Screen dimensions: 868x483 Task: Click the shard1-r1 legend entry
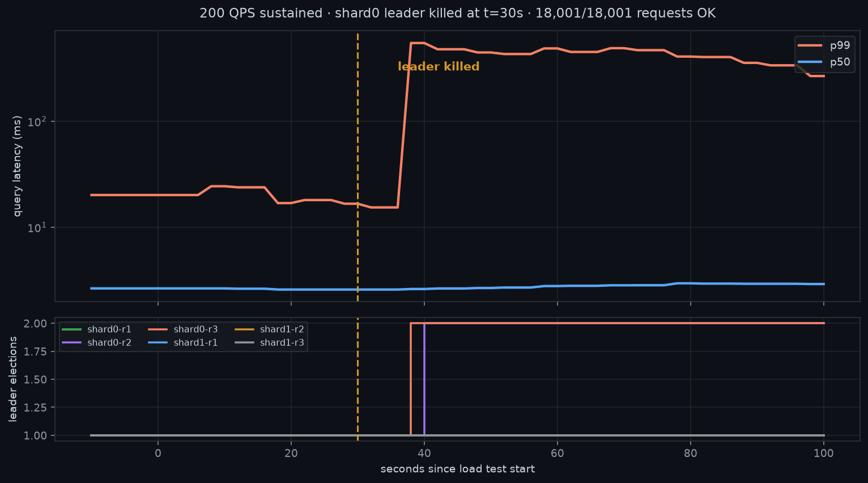[x=183, y=343]
